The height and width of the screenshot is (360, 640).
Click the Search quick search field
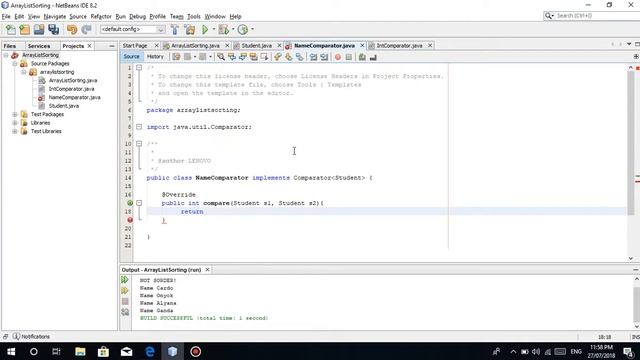click(x=592, y=16)
